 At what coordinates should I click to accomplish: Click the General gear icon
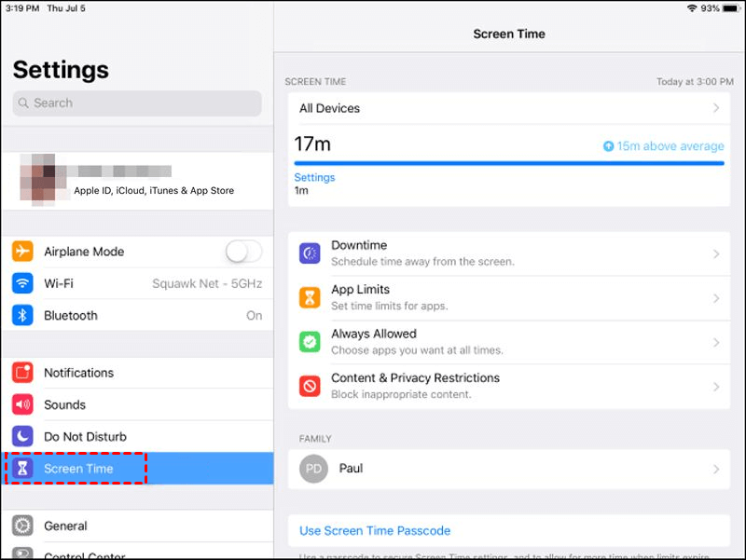tap(22, 526)
